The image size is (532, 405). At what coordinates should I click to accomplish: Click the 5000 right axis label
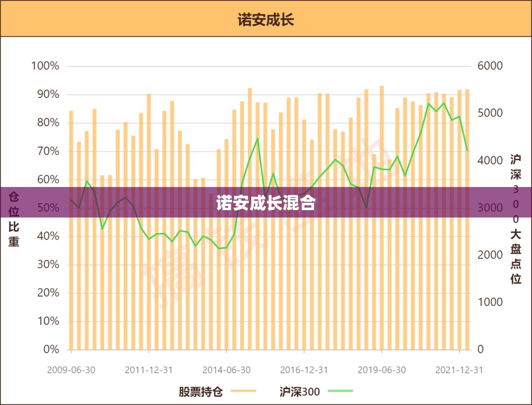(490, 113)
